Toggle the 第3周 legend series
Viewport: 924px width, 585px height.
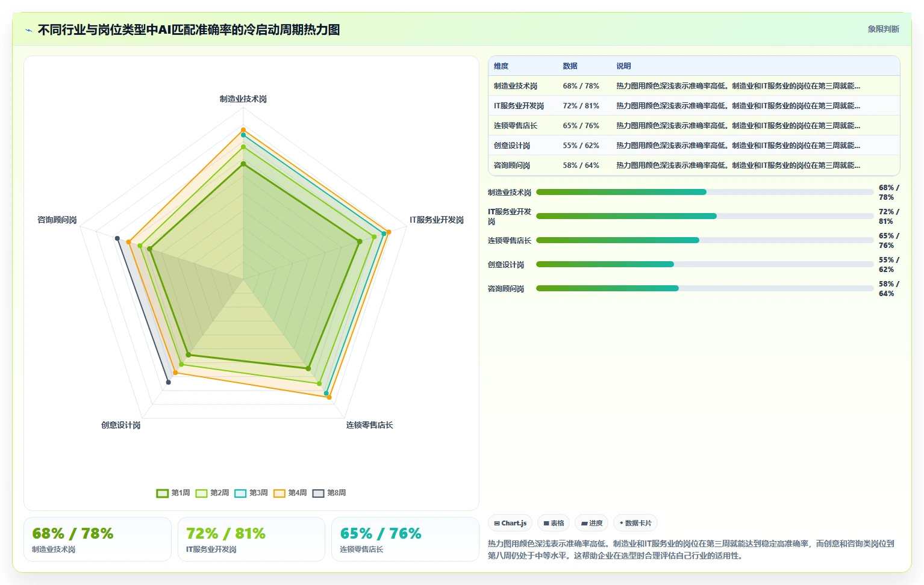point(251,493)
